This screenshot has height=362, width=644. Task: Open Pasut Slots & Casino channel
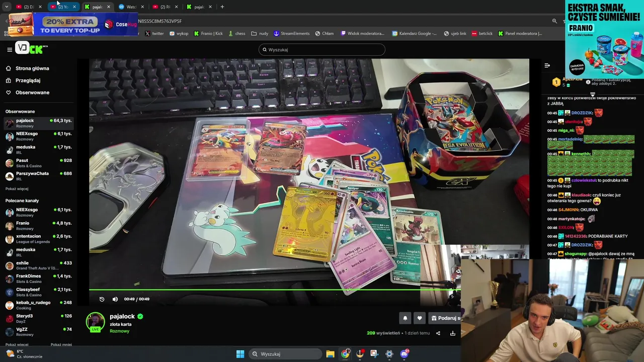coord(38,163)
